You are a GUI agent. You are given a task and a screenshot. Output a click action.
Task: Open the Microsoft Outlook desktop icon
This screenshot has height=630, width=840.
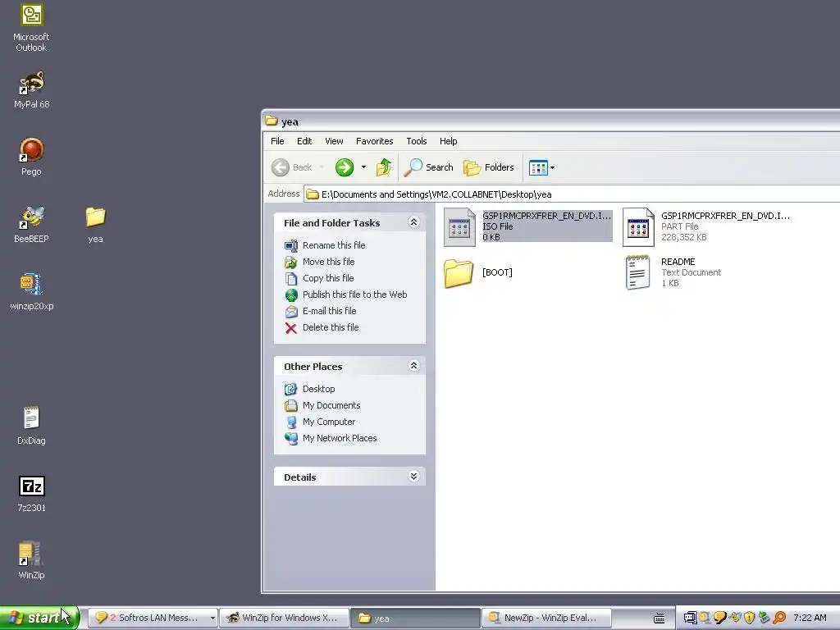click(x=32, y=28)
